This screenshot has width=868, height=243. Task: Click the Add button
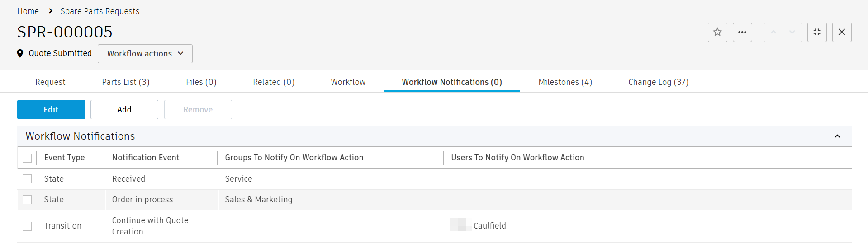[x=124, y=110]
